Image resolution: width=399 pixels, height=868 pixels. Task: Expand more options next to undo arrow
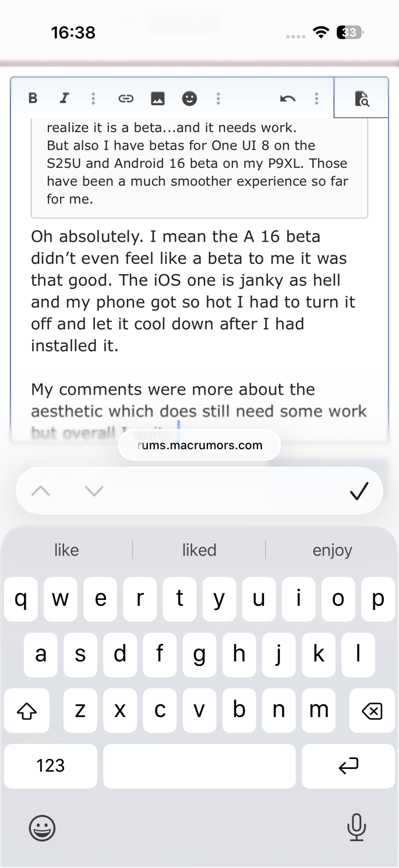pyautogui.click(x=317, y=99)
